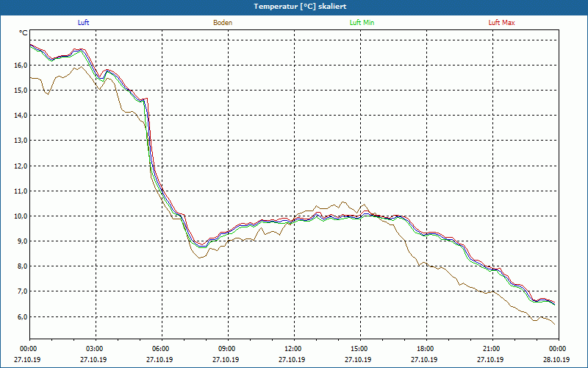Click the '6,0' y-axis value
Screen dimensions: 588x368
click(23, 316)
